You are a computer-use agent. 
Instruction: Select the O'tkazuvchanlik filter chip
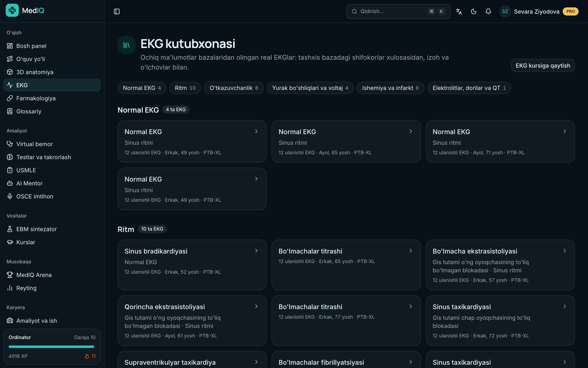[x=234, y=88]
